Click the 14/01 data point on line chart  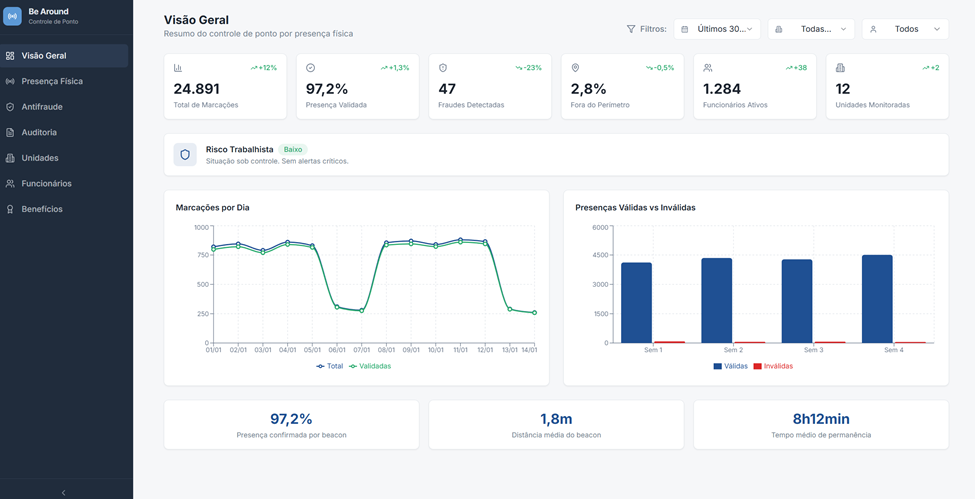pyautogui.click(x=534, y=312)
